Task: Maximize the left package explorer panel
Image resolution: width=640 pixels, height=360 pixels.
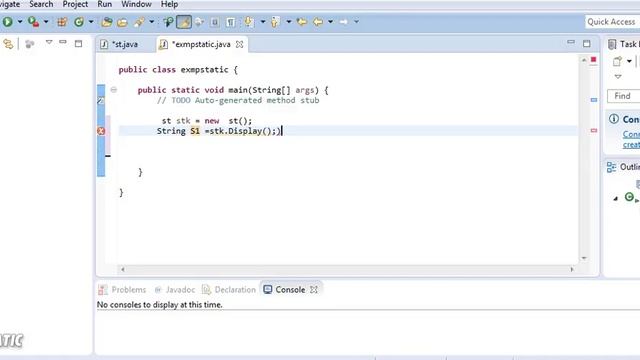Action: pyautogui.click(x=78, y=43)
